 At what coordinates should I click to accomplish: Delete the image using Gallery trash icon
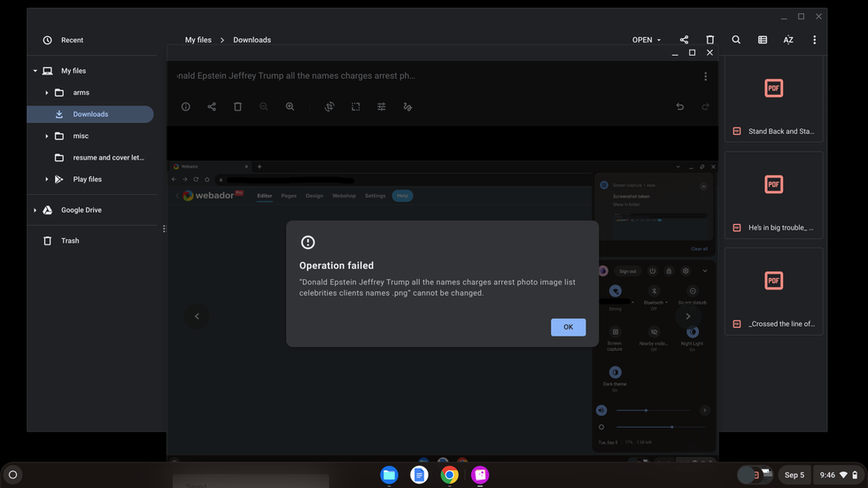tap(237, 107)
